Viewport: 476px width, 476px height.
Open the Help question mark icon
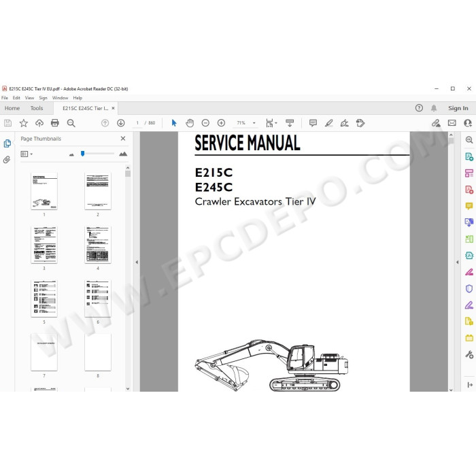pyautogui.click(x=420, y=107)
